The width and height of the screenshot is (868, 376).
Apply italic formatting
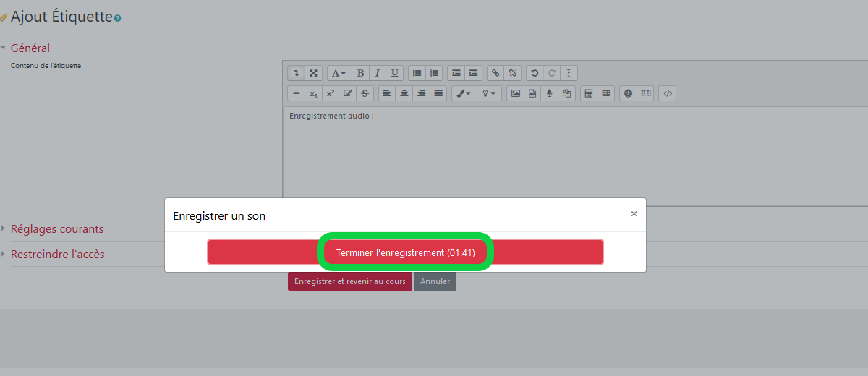pyautogui.click(x=378, y=73)
